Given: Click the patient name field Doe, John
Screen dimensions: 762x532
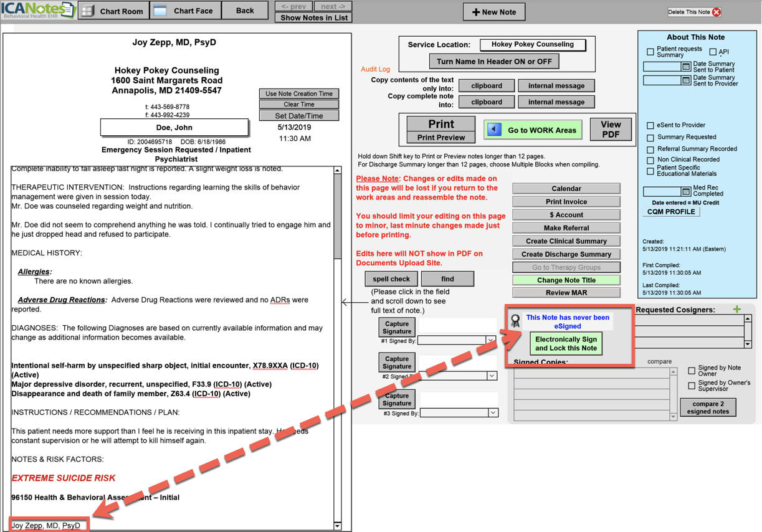Looking at the screenshot, I should tap(174, 127).
